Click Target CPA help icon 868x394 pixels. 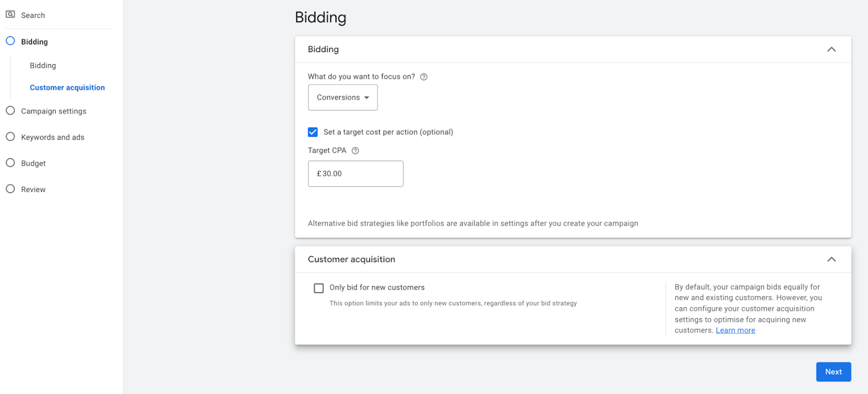pos(355,151)
